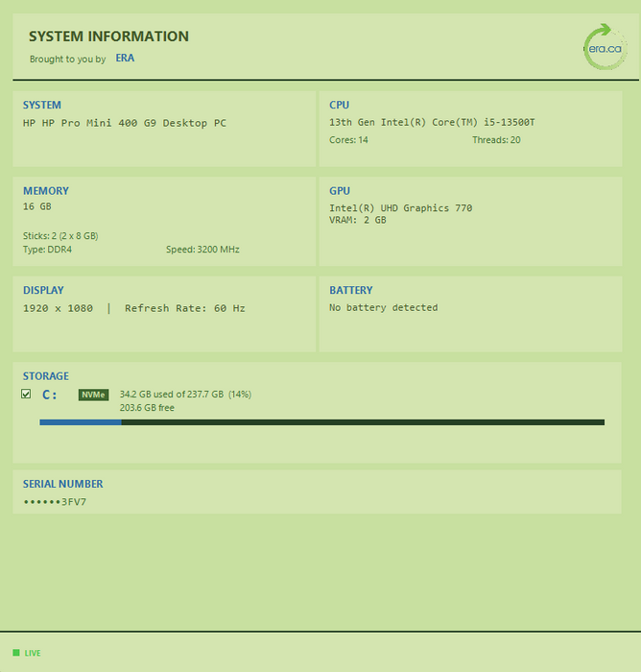Select the '16 GB' memory value
The height and width of the screenshot is (672, 641).
point(36,206)
